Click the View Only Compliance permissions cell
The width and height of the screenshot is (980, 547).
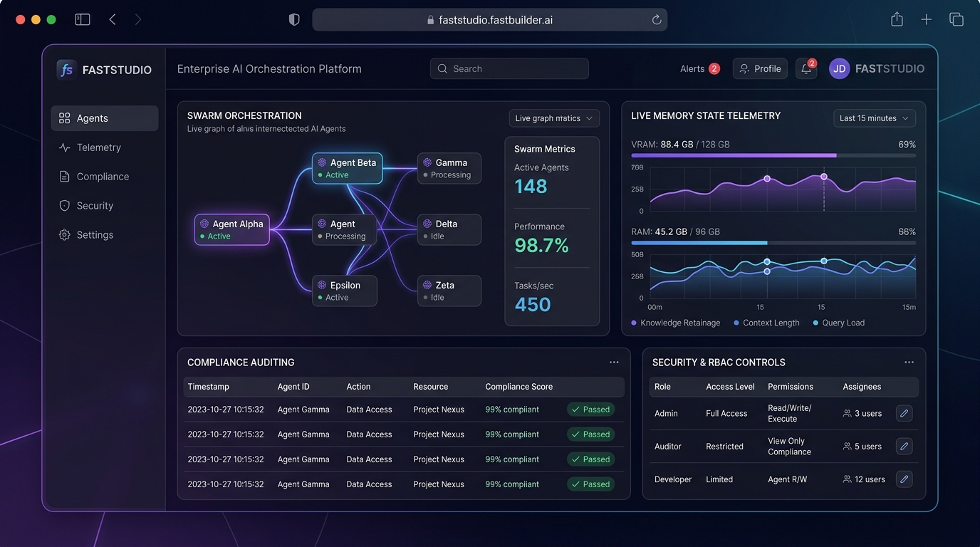[790, 447]
